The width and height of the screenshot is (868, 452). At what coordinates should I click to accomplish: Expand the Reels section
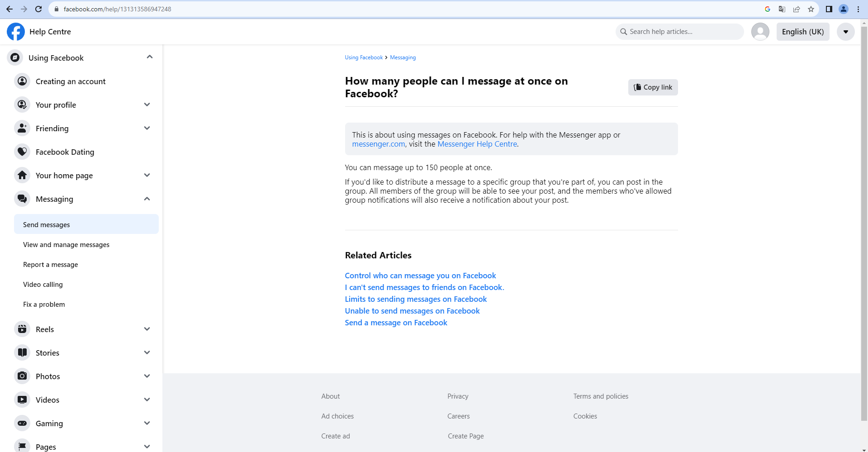pos(147,329)
